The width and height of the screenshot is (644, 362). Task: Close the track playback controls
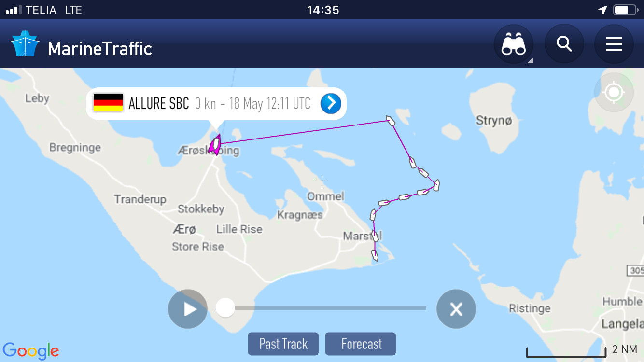pos(456,309)
